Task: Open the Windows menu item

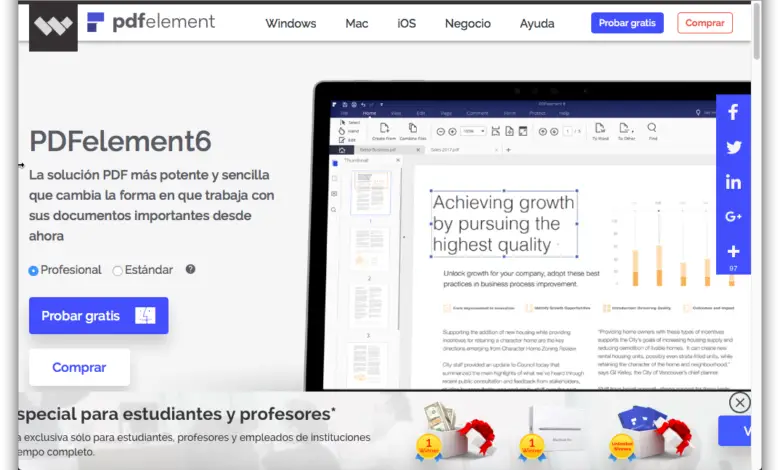Action: pos(291,23)
